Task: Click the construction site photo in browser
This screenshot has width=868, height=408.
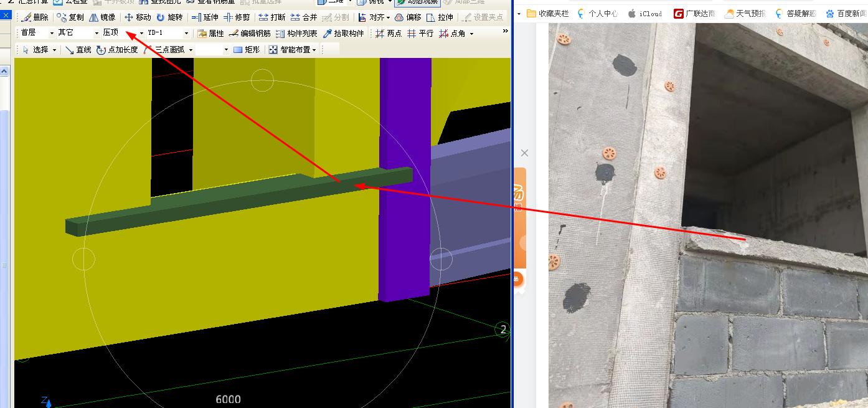Action: coord(708,216)
